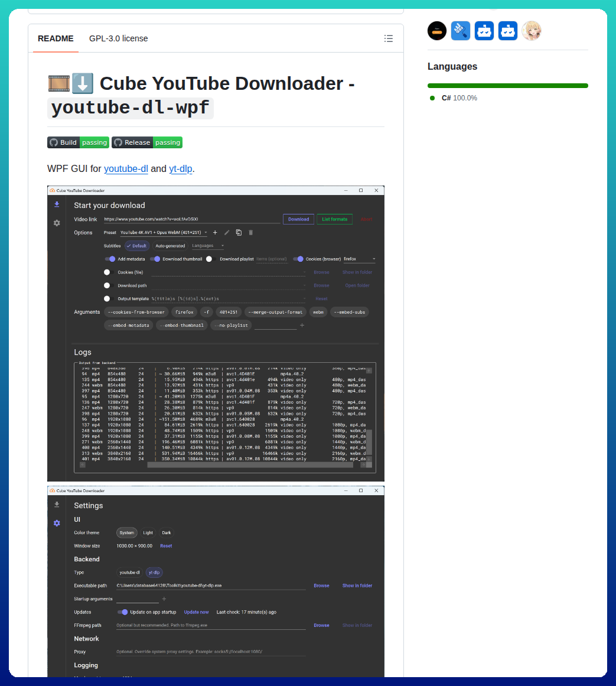
Task: Enable the Download path switch
Action: click(x=109, y=286)
